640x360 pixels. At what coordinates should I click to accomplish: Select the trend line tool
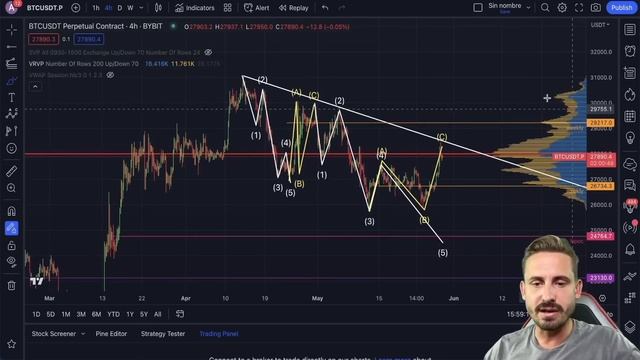pyautogui.click(x=11, y=47)
